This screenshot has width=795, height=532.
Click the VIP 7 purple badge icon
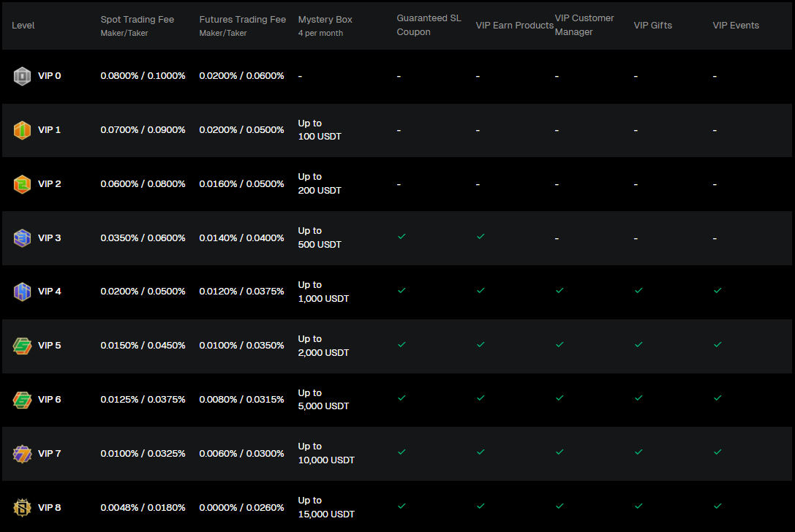[x=22, y=454]
